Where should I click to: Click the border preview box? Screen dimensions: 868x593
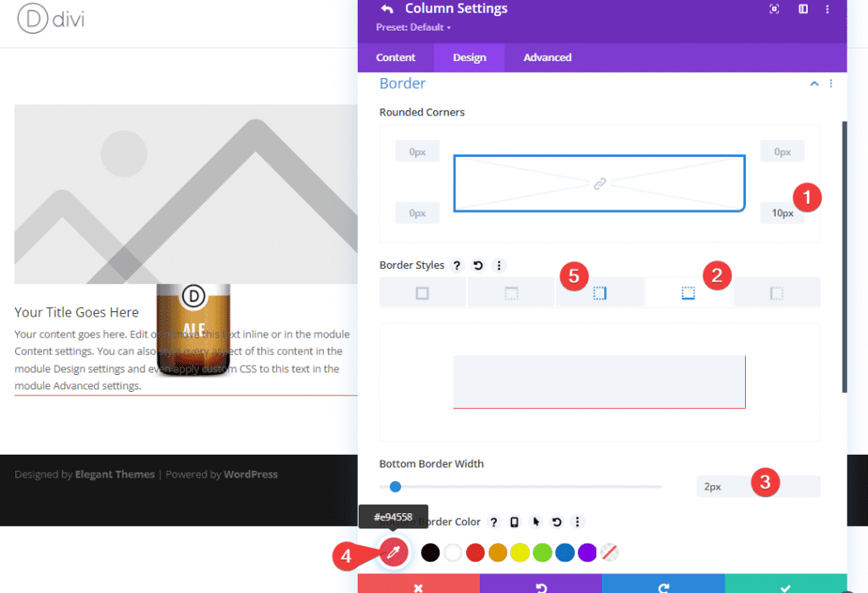tap(599, 382)
